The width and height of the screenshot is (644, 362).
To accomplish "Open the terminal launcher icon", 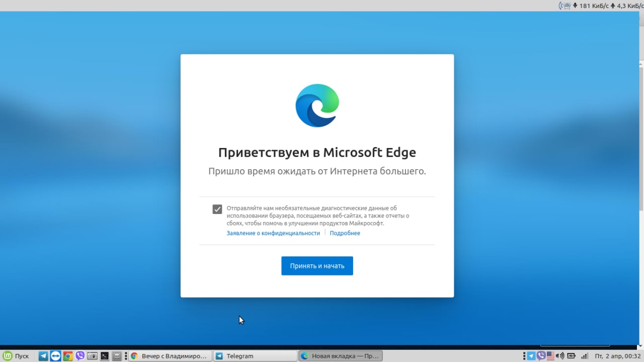I will [105, 356].
